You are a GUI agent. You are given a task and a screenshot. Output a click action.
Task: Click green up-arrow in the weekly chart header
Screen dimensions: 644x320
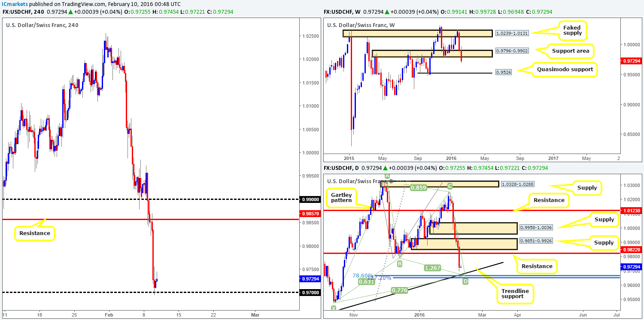tap(388, 12)
